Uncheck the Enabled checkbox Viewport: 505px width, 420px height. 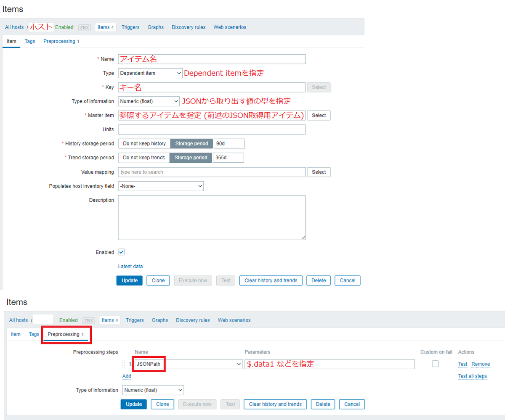tap(121, 252)
